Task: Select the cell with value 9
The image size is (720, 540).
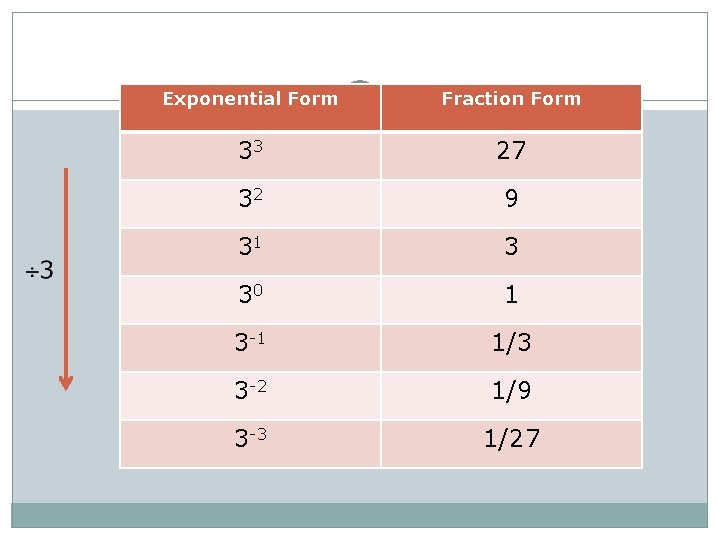Action: (x=512, y=204)
